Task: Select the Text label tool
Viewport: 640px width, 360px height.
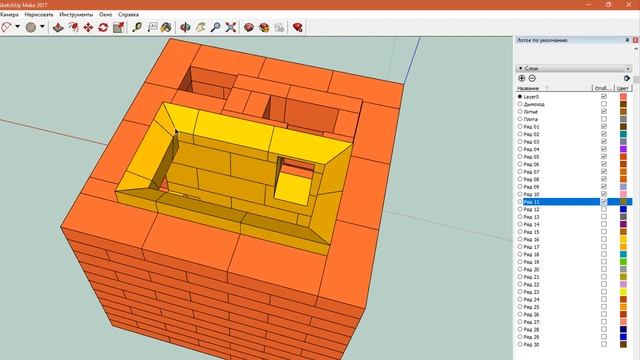Action: (152, 27)
